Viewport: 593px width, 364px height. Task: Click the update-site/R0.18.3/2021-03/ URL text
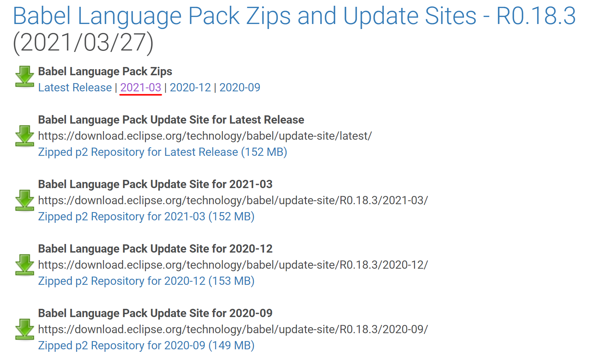[x=233, y=200]
